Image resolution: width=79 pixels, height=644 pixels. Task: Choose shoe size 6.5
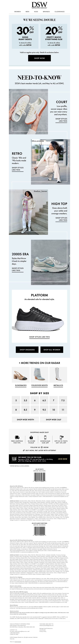44,400
